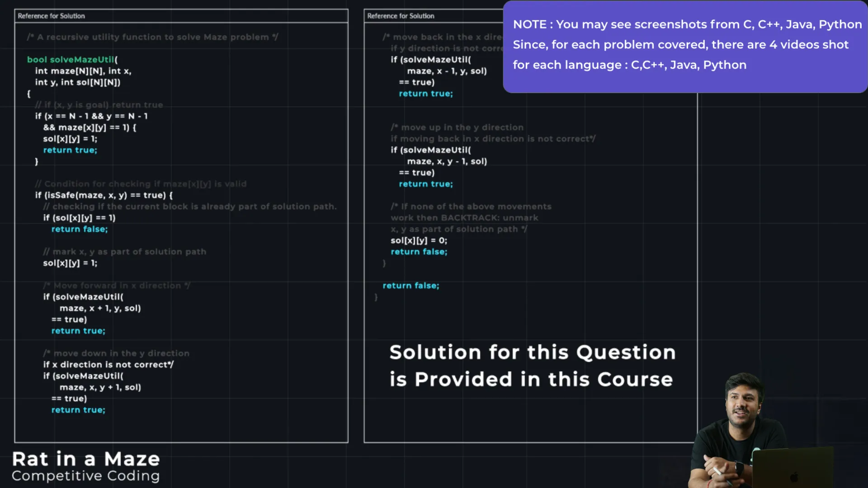This screenshot has height=488, width=868.
Task: Click the 'maze, x - 1, y, sol)' argument line
Action: [x=447, y=71]
